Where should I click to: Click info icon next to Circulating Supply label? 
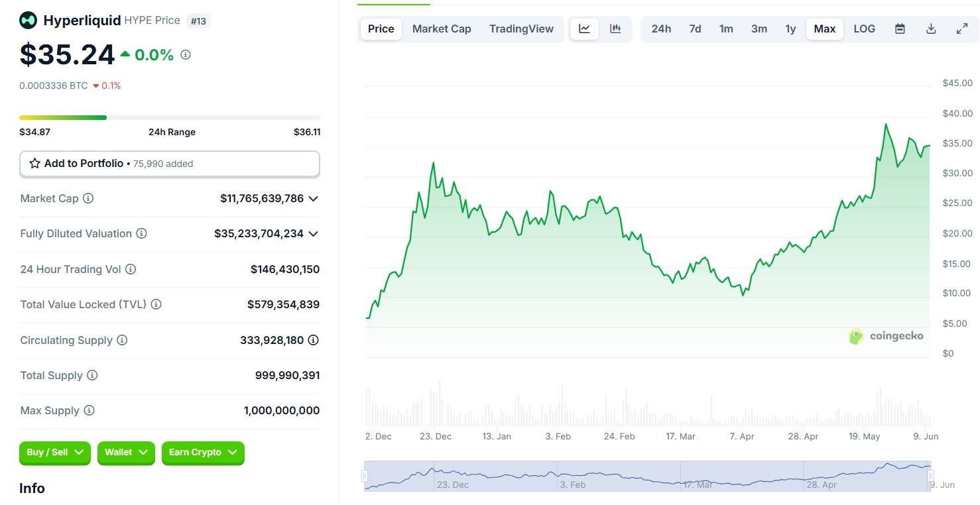pos(122,340)
